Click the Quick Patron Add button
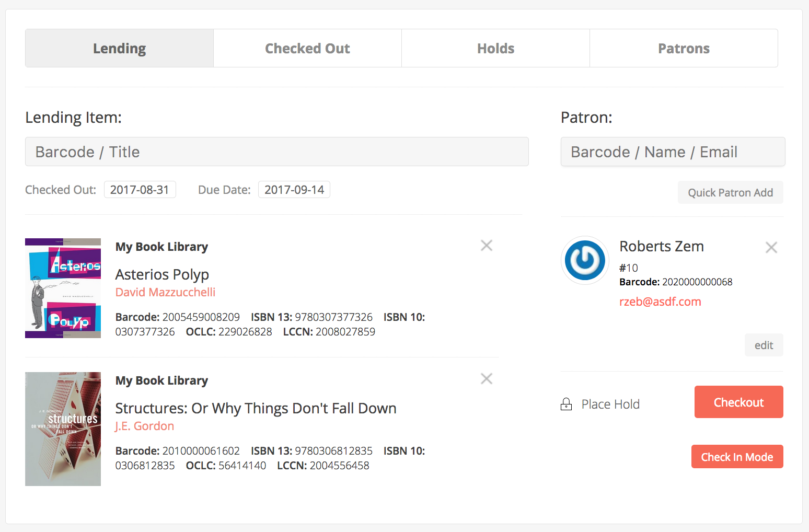Image resolution: width=809 pixels, height=532 pixels. 730,193
